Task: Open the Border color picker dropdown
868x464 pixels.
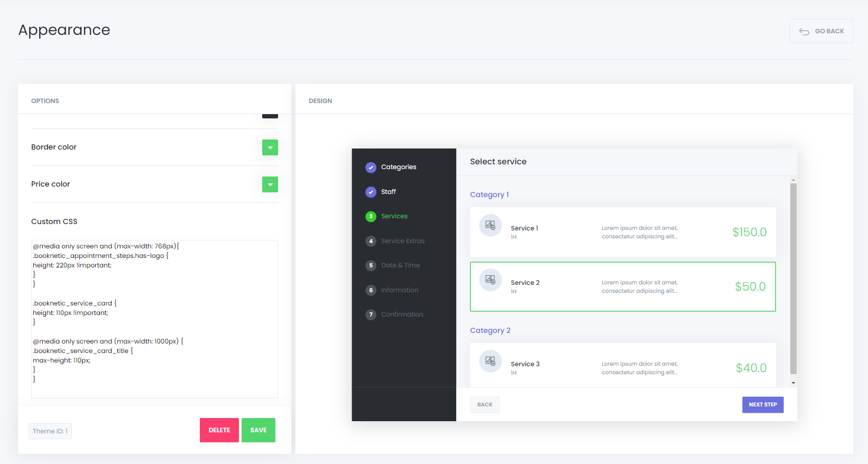Action: [x=270, y=147]
